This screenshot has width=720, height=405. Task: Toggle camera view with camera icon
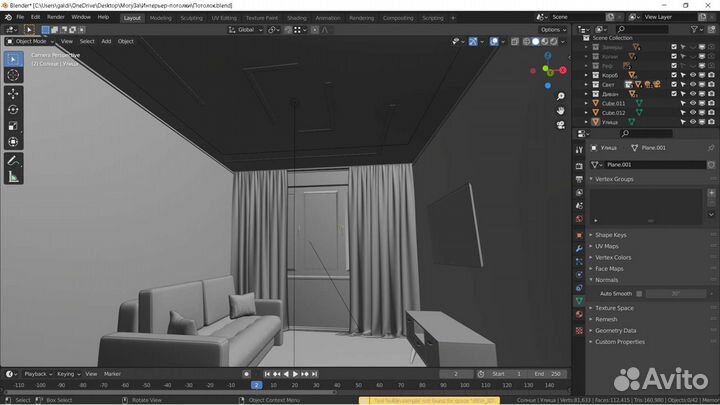(x=561, y=125)
